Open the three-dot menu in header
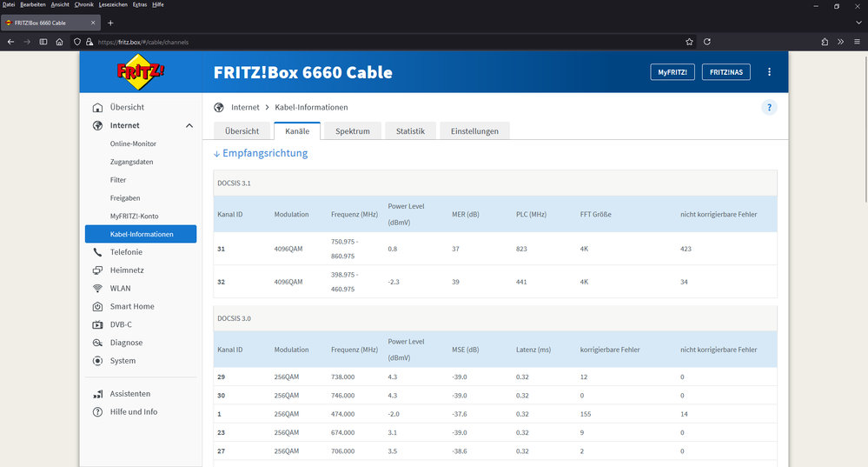 pos(769,72)
